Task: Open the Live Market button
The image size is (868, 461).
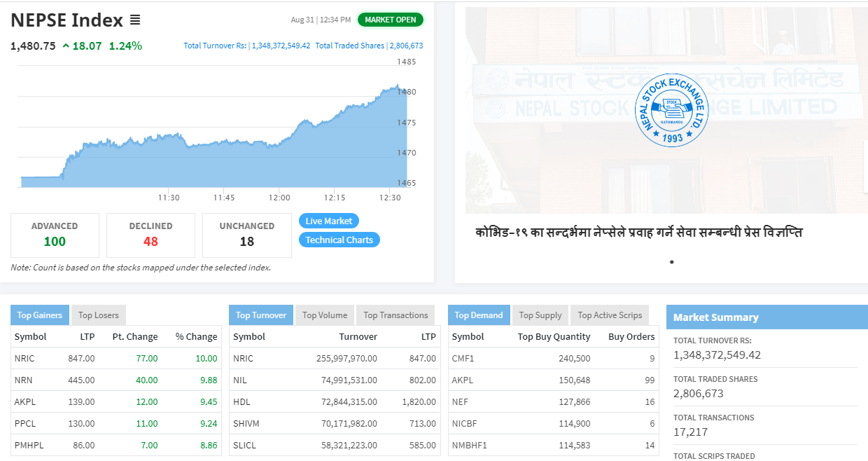Action: (x=328, y=221)
